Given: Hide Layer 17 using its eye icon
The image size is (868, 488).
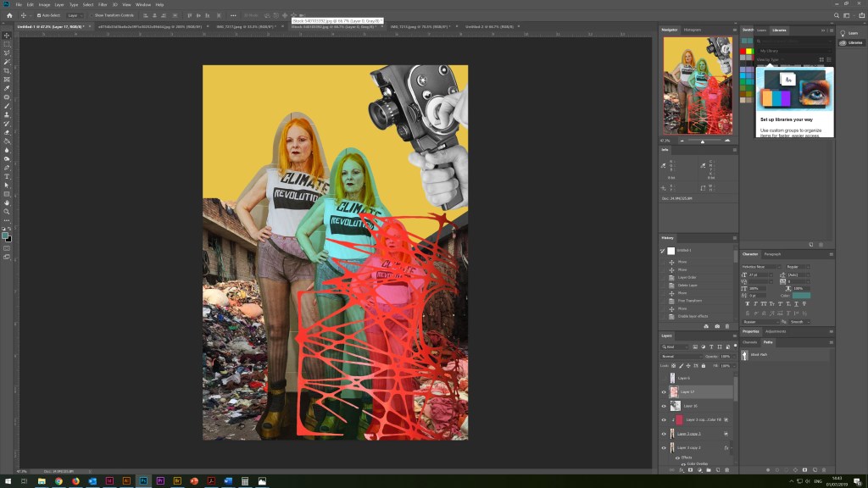Looking at the screenshot, I should click(x=664, y=392).
